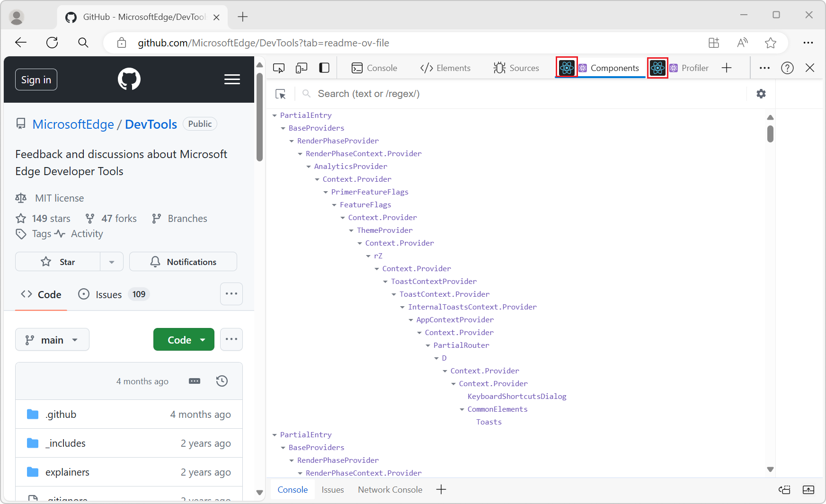This screenshot has height=504, width=826.
Task: Open browser extensions/apps icon
Action: point(714,43)
